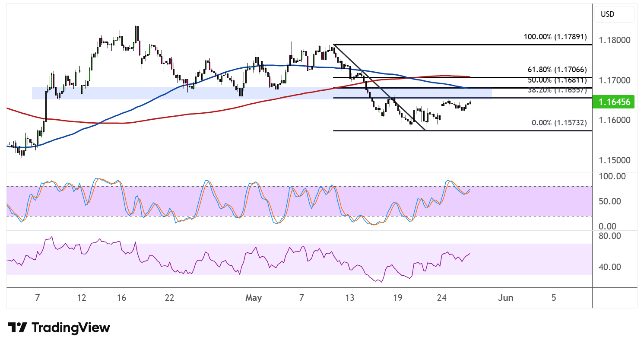The height and width of the screenshot is (347, 644).
Task: Select the 1.15000 price scale label
Action: (614, 160)
